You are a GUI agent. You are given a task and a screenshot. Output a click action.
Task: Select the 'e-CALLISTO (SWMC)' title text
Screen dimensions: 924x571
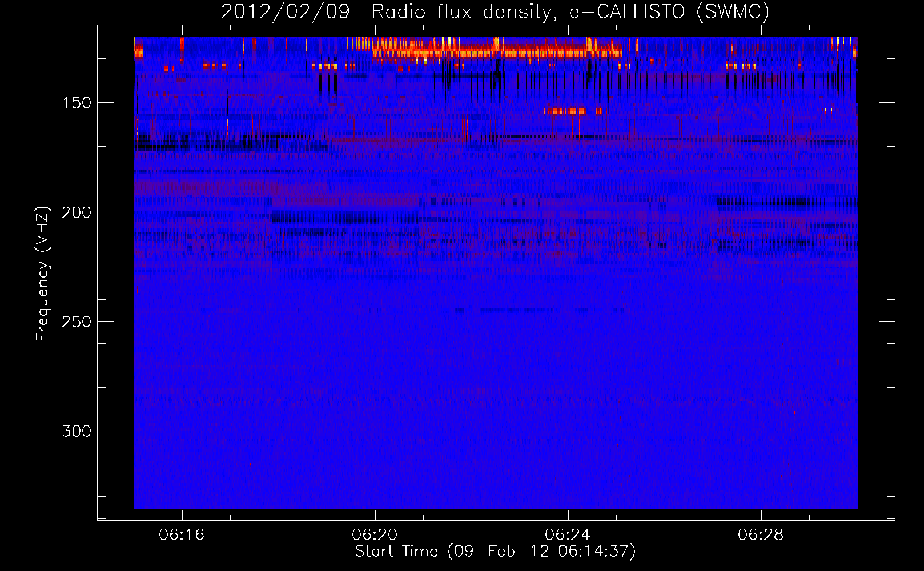pyautogui.click(x=669, y=12)
